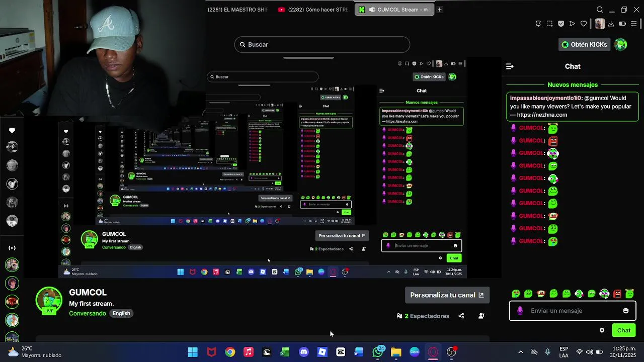This screenshot has height=362, width=644.
Task: Open the browser tab search magnifier
Action: point(600,10)
